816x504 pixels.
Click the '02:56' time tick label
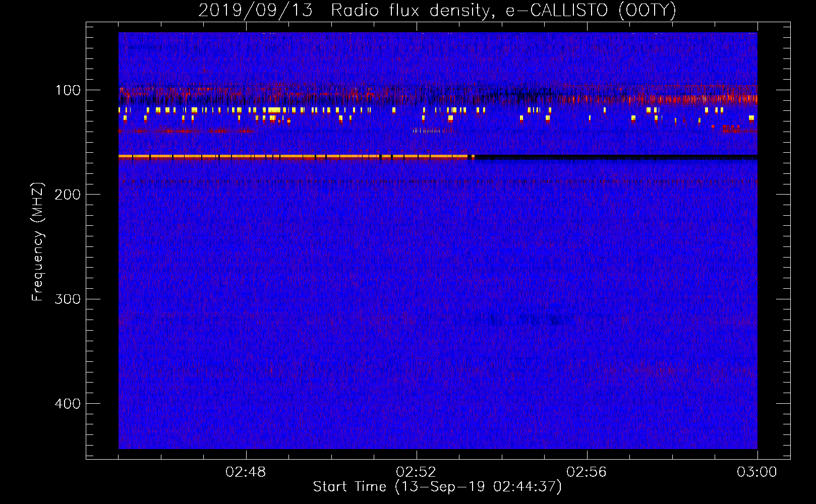[587, 472]
